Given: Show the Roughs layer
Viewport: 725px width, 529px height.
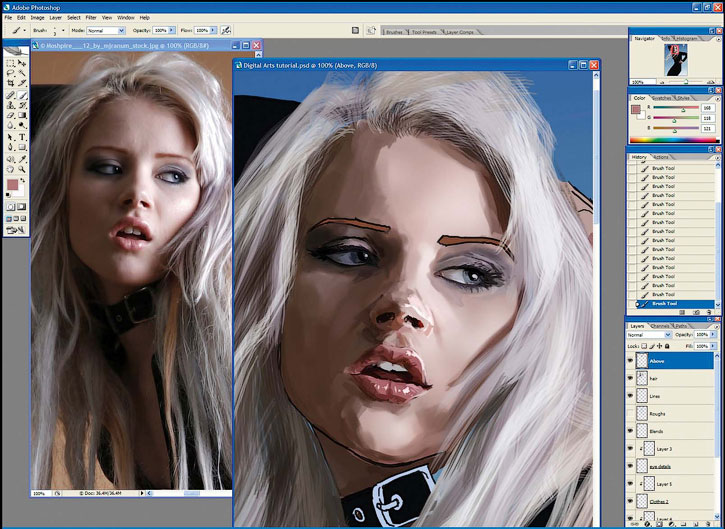Looking at the screenshot, I should 631,413.
